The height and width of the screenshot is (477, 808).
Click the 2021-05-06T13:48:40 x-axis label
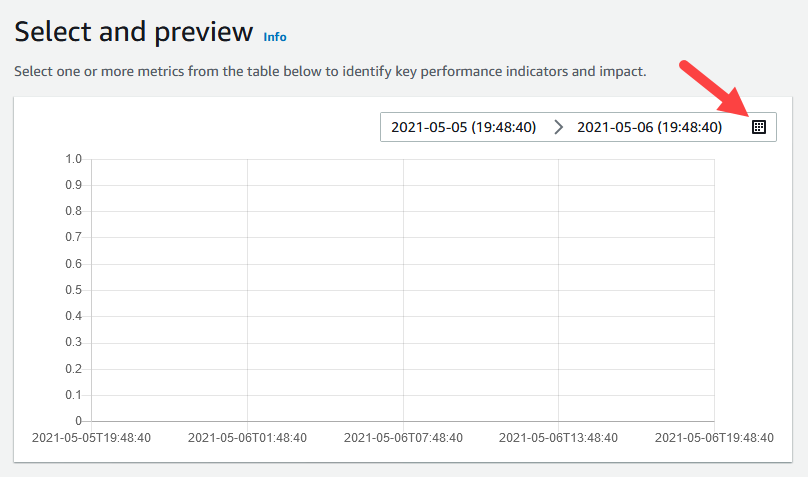(559, 438)
